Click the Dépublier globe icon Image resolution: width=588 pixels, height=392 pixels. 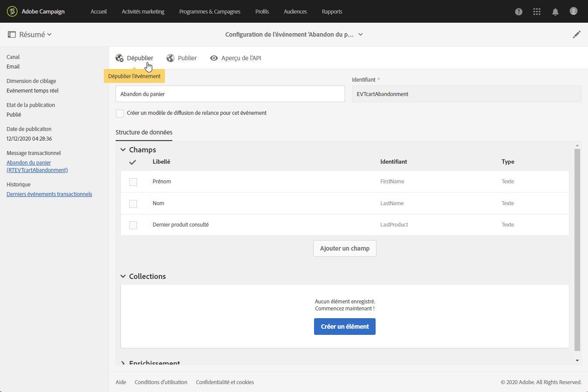point(120,58)
